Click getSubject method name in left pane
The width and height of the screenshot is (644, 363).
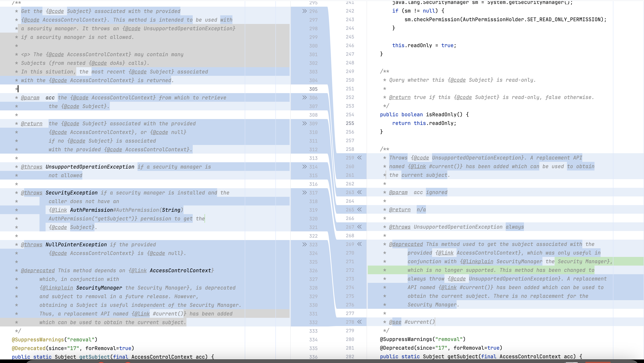point(94,357)
